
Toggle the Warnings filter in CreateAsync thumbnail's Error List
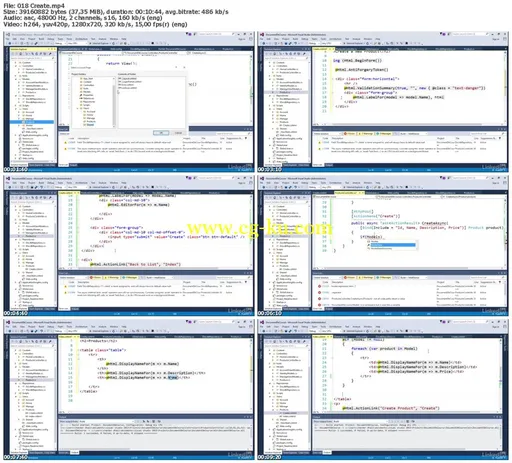365,277
